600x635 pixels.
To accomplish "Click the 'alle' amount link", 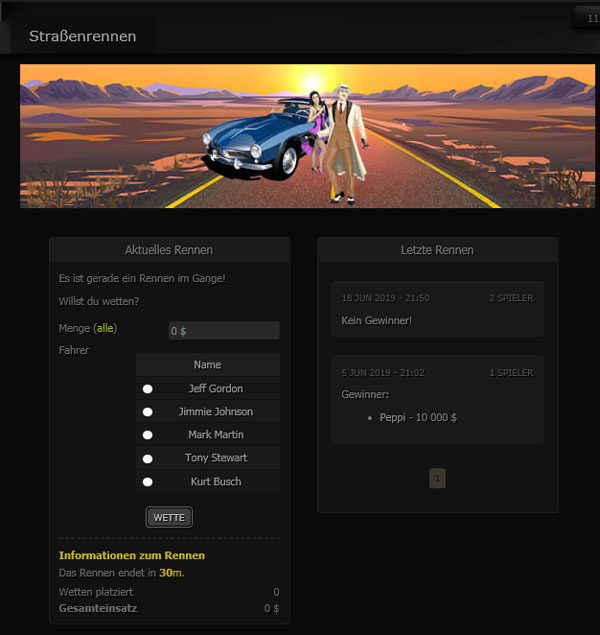I will click(x=105, y=328).
